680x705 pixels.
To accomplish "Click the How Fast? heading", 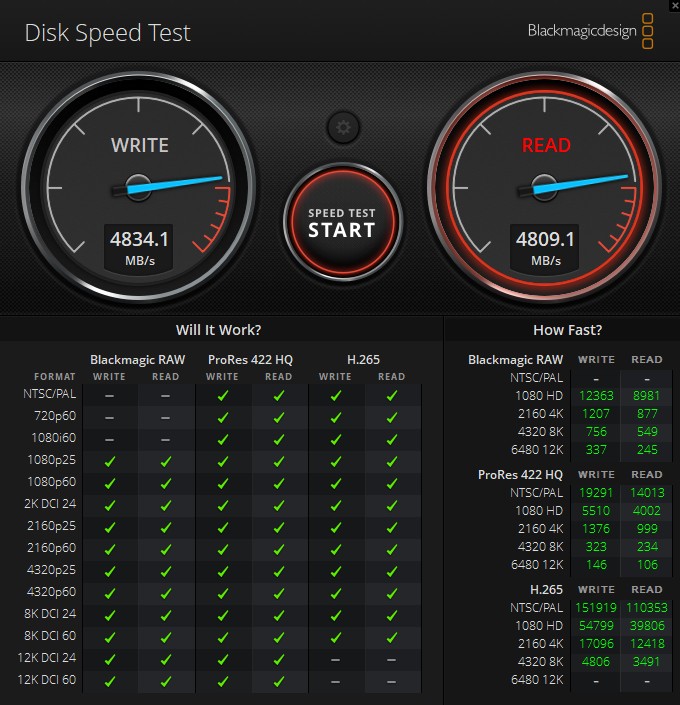I will pos(568,330).
